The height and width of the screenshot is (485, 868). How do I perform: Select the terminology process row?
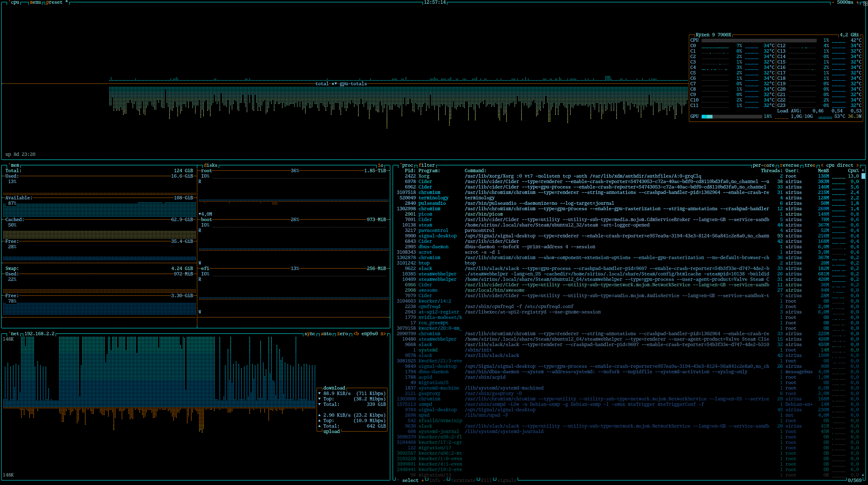628,198
